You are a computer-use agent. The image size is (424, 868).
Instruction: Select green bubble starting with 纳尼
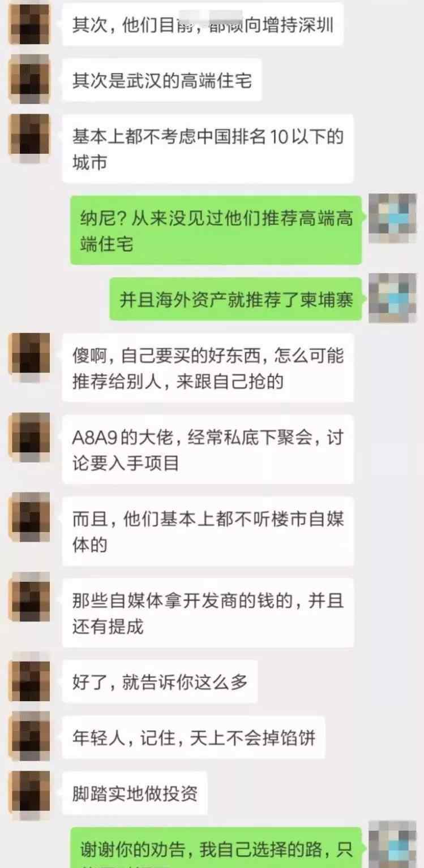[x=216, y=230]
